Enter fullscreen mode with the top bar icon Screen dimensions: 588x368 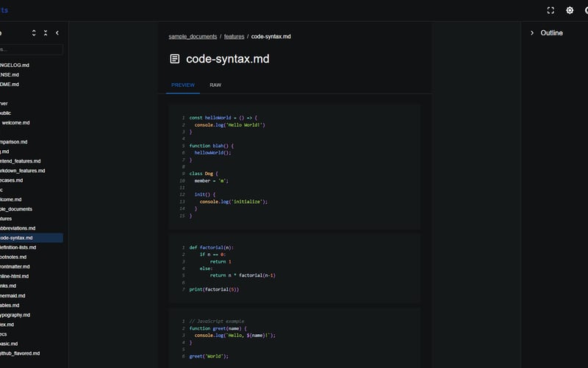[551, 10]
